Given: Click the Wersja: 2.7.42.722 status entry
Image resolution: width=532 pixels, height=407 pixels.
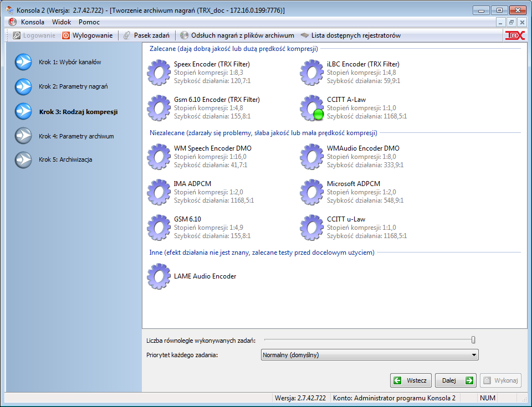Looking at the screenshot, I should pos(300,398).
